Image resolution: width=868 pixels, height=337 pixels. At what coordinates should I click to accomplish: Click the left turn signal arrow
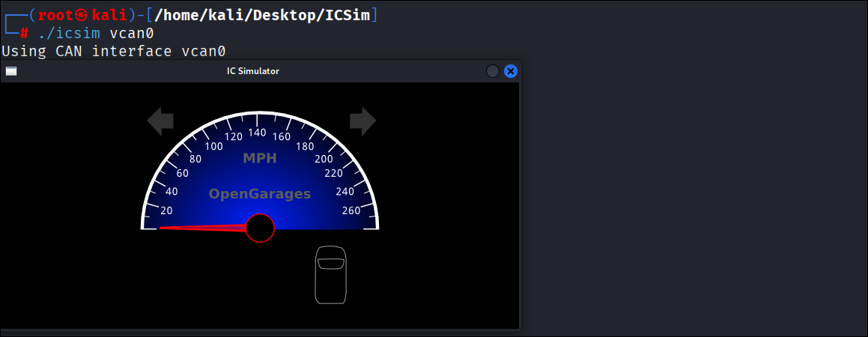point(160,121)
